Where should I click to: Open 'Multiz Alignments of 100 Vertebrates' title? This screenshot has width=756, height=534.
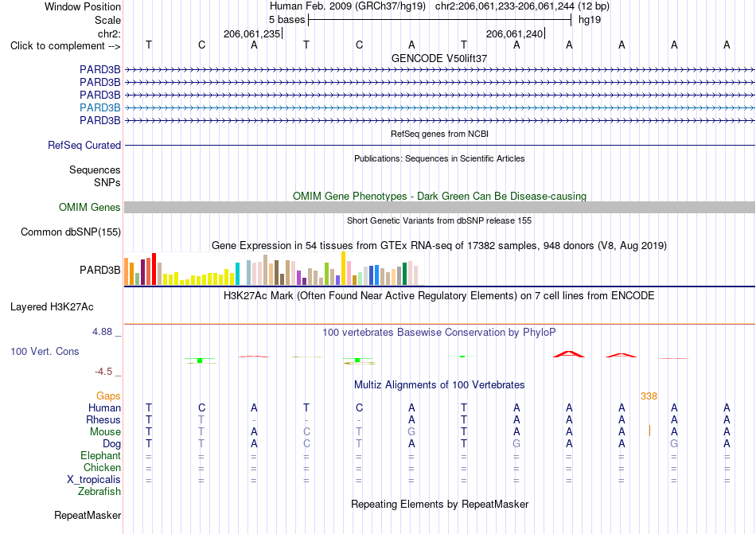point(439,385)
